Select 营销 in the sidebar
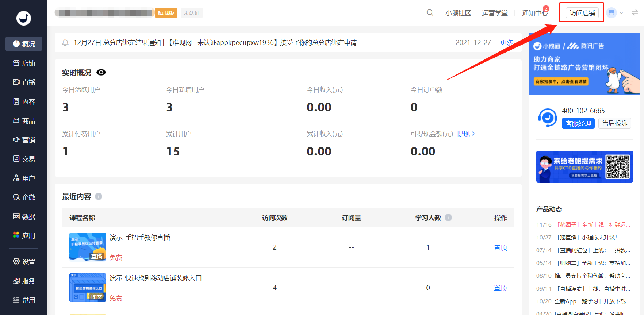 click(24, 140)
